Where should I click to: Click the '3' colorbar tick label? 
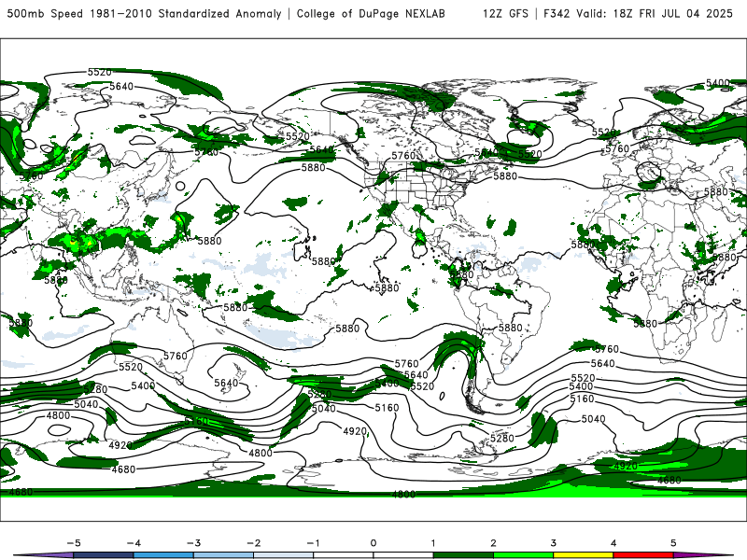pyautogui.click(x=553, y=543)
